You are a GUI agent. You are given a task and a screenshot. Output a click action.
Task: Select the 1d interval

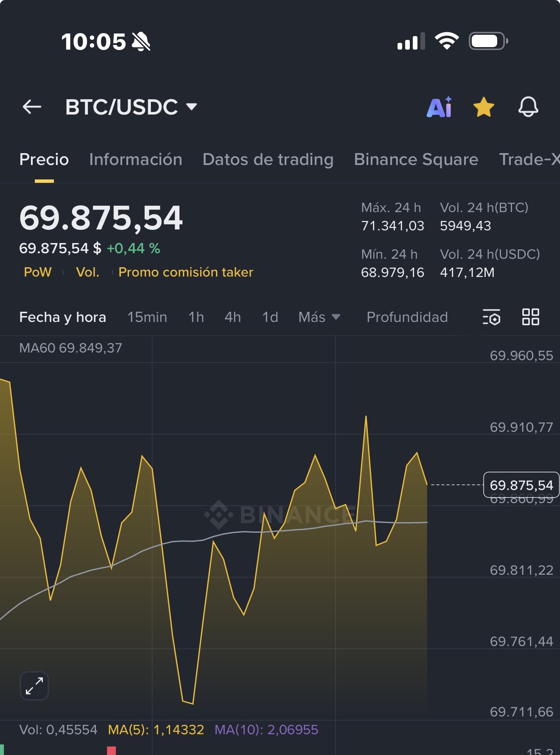pyautogui.click(x=270, y=317)
